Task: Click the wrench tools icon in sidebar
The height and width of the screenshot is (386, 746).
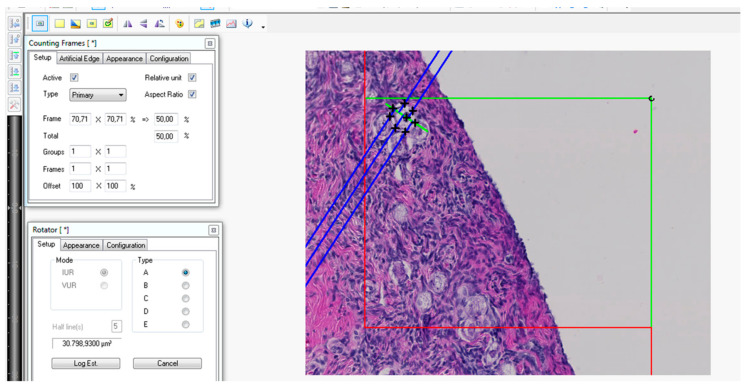Action: click(15, 105)
